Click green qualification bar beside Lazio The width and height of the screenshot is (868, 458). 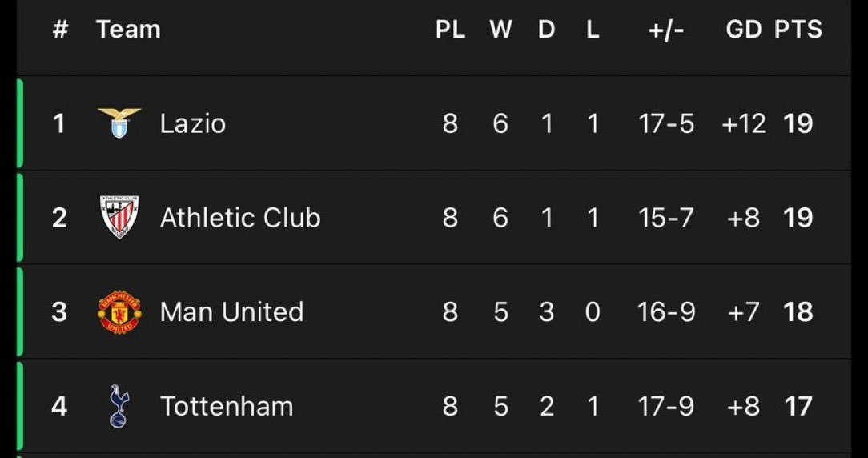click(x=20, y=123)
